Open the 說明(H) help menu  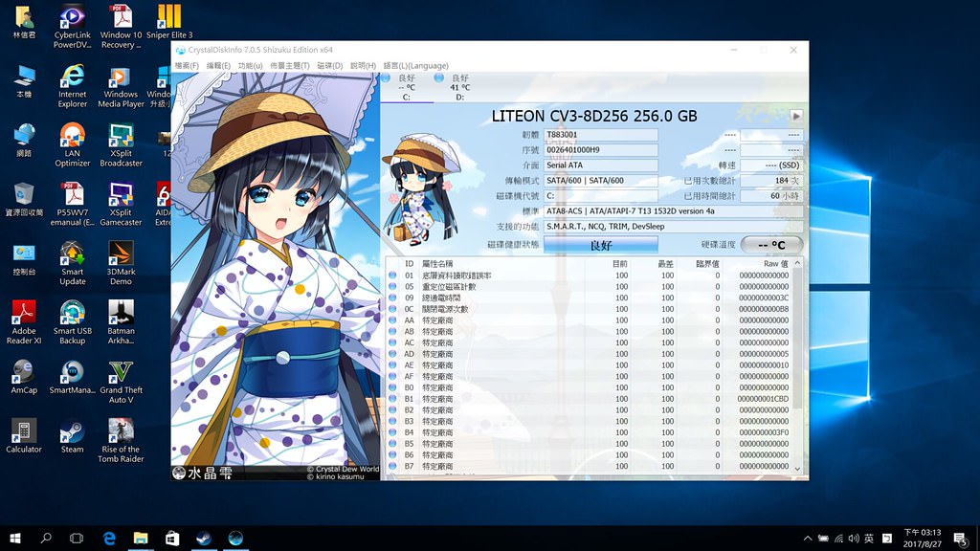[x=363, y=66]
